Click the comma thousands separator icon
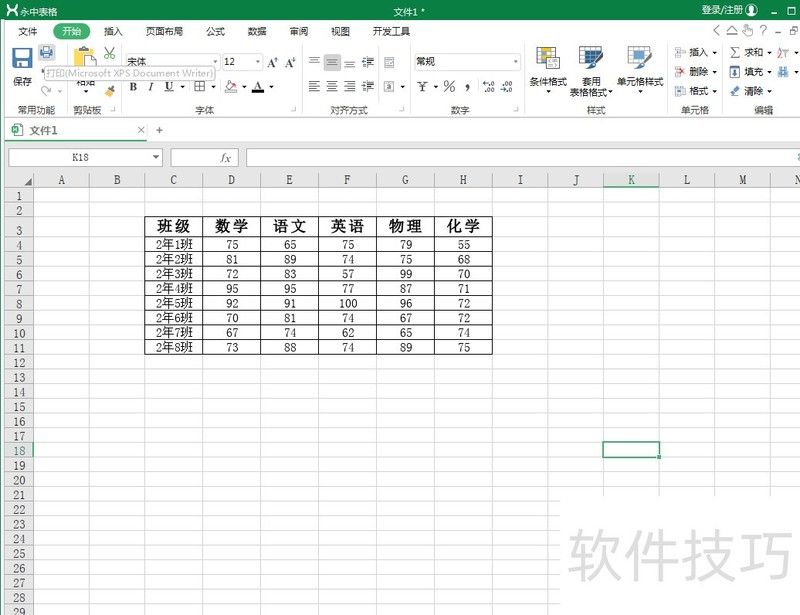This screenshot has height=615, width=800. click(x=467, y=87)
